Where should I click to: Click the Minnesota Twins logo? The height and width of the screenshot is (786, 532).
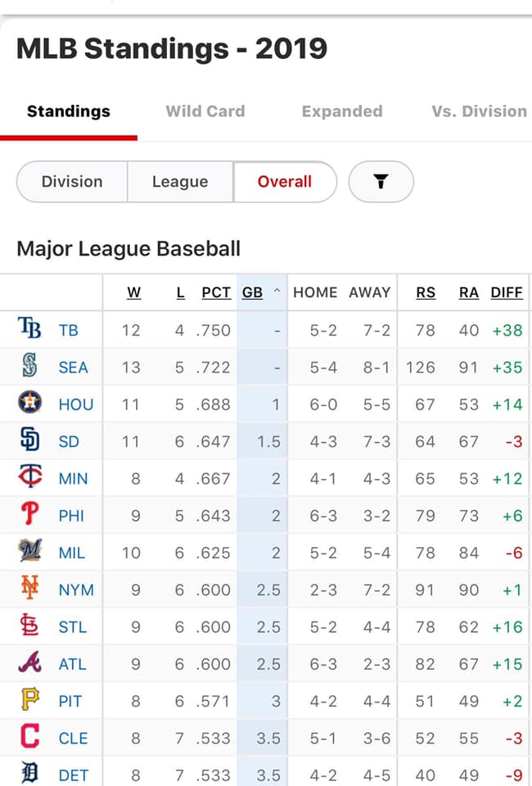[x=30, y=477]
